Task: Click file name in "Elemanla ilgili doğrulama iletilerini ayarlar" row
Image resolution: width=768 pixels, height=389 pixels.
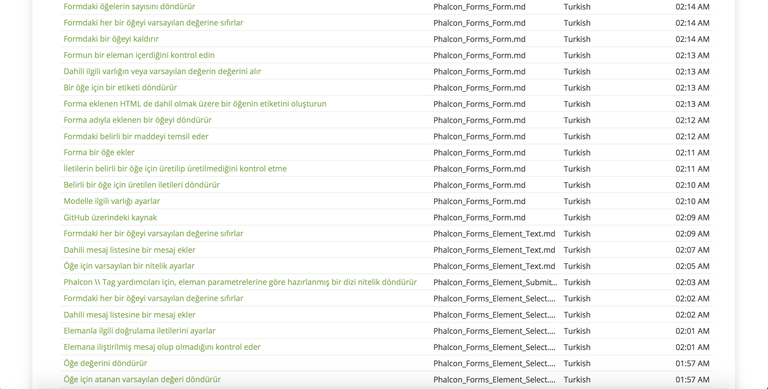Action: pyautogui.click(x=494, y=331)
